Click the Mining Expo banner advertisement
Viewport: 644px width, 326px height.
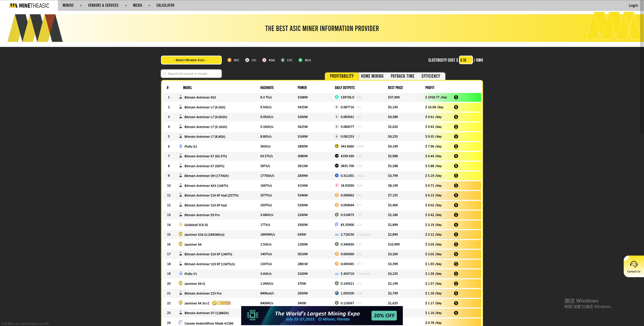click(x=322, y=315)
